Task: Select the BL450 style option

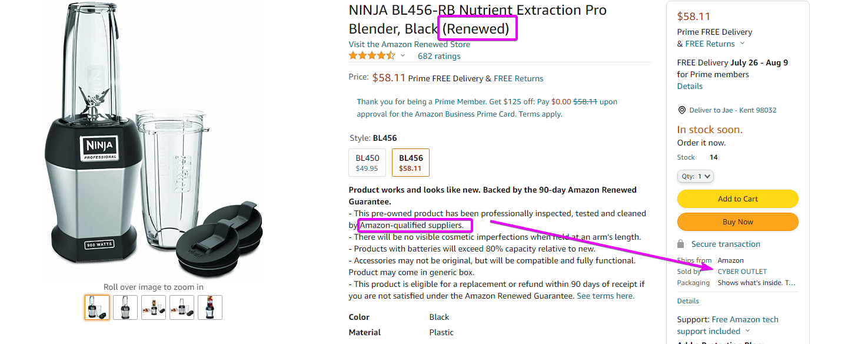Action: click(x=367, y=162)
